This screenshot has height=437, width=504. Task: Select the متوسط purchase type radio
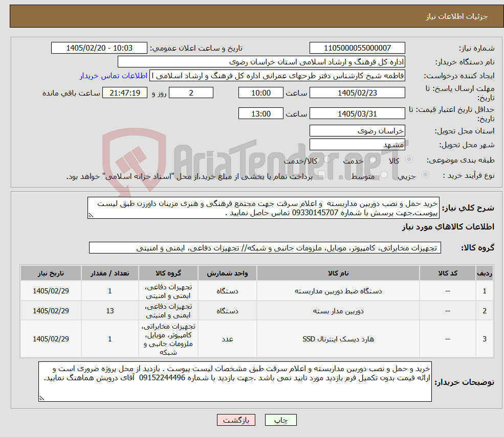(x=384, y=175)
